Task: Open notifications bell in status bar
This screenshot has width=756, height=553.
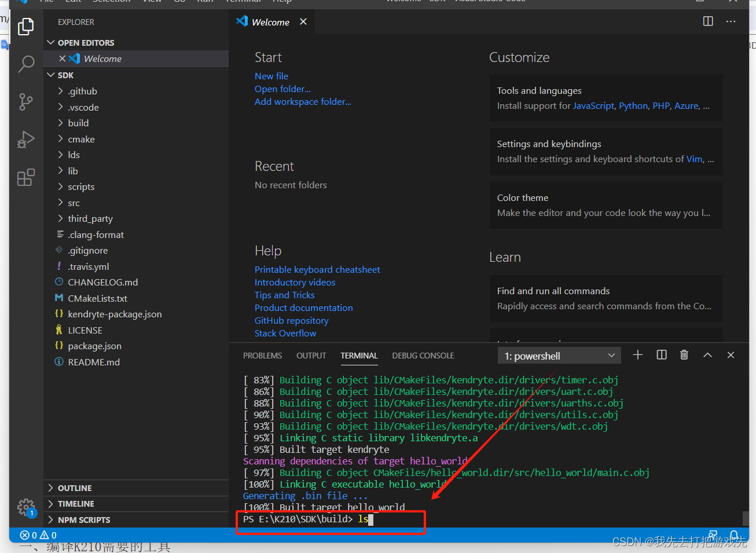Action: pos(734,534)
